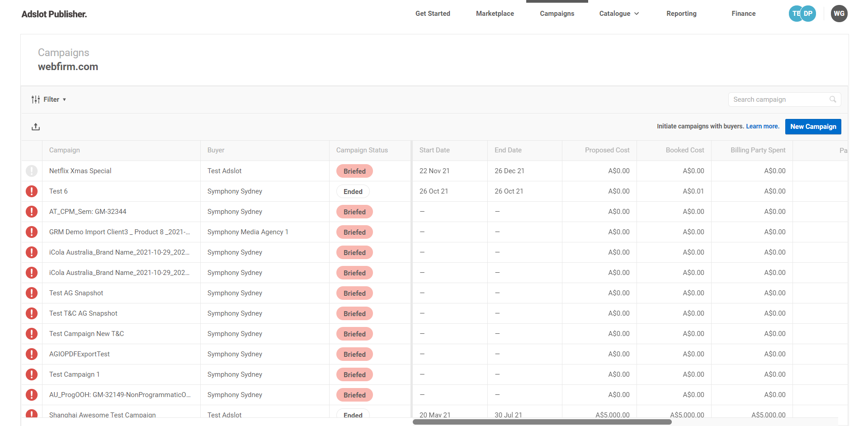
Task: Sort by Campaign column header
Action: (x=65, y=150)
